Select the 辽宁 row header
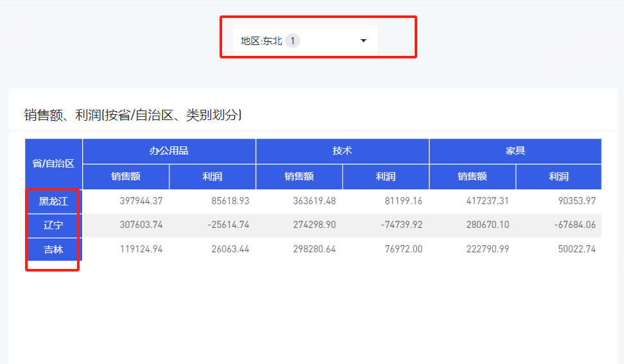This screenshot has height=364, width=624. point(54,225)
